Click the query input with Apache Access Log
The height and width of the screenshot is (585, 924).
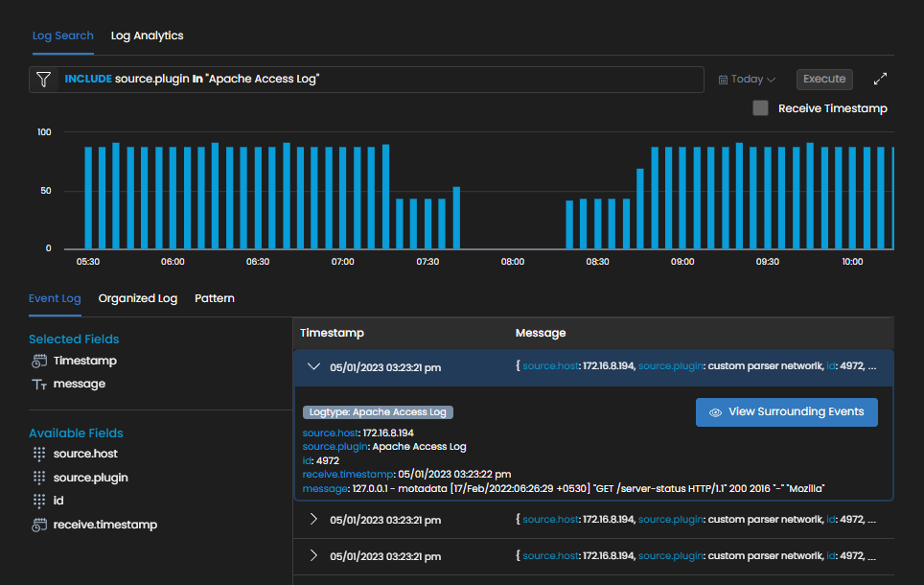pos(383,80)
